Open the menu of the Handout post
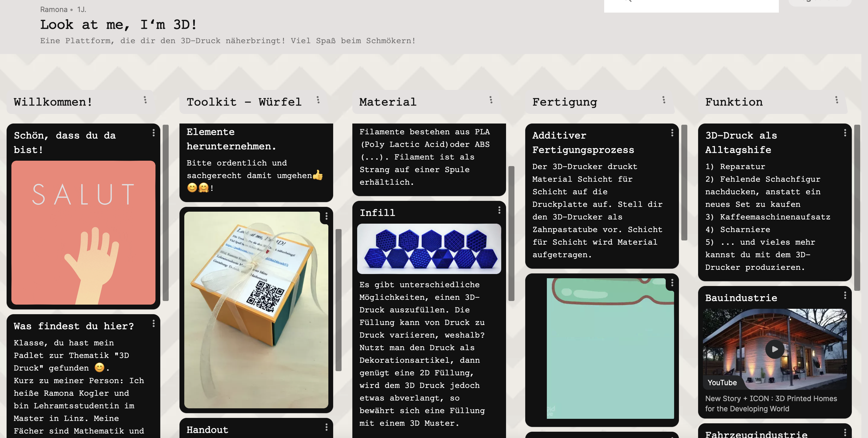This screenshot has width=868, height=438. click(326, 427)
